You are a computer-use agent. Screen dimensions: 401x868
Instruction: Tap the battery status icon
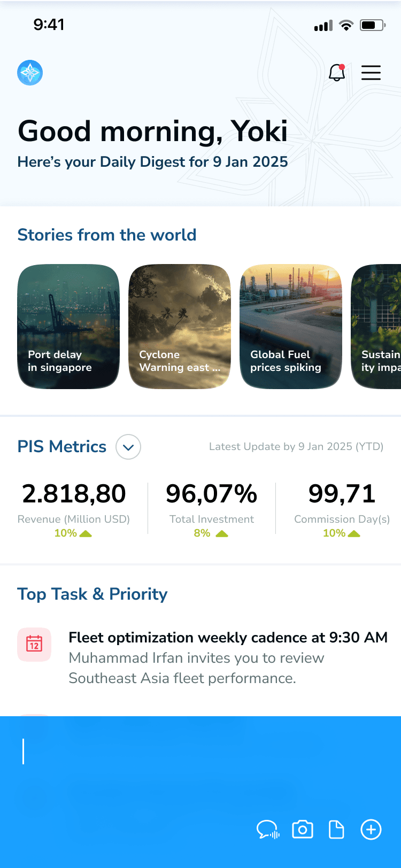(373, 25)
